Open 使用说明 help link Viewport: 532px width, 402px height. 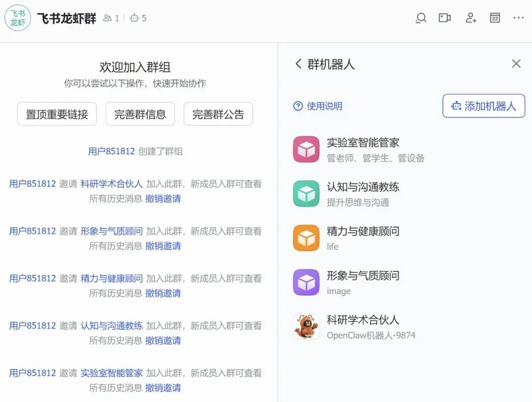tap(318, 106)
